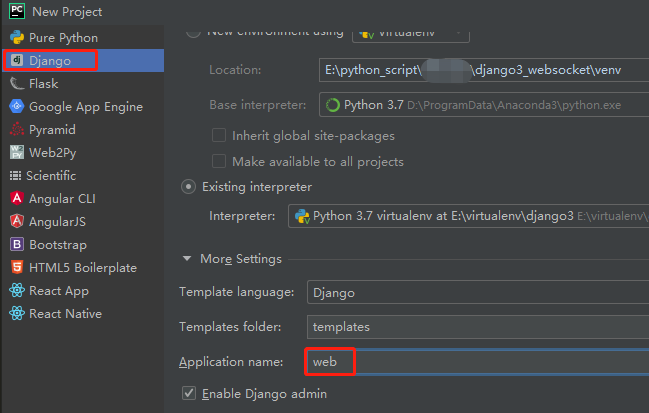This screenshot has width=649, height=413.
Task: Click the HTML5 Boilerplate icon
Action: click(x=17, y=267)
